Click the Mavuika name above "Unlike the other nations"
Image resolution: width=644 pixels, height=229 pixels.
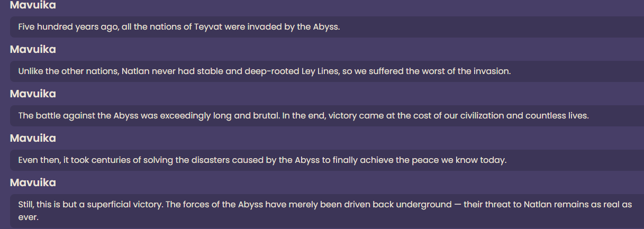tap(33, 49)
